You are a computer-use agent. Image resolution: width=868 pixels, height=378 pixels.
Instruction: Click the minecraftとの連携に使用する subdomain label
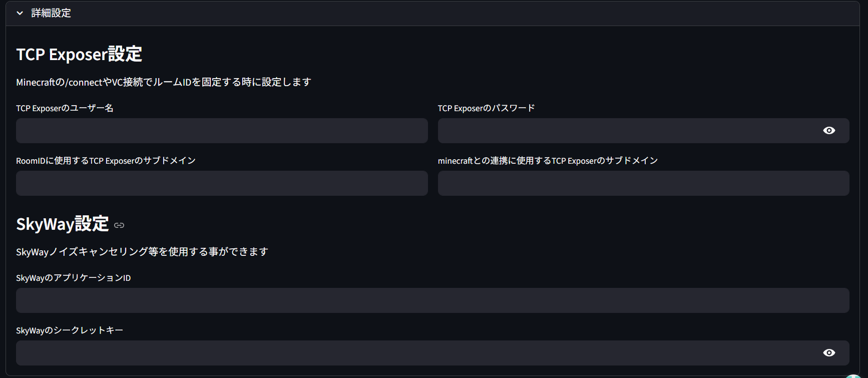coord(548,161)
